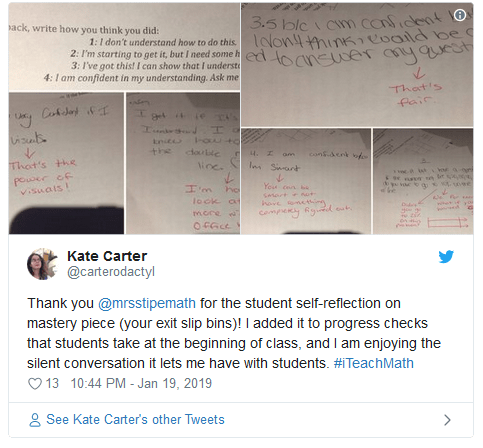Open the @mrsstipemath mention link
Viewport: 483px width, 448px height.
(x=147, y=303)
